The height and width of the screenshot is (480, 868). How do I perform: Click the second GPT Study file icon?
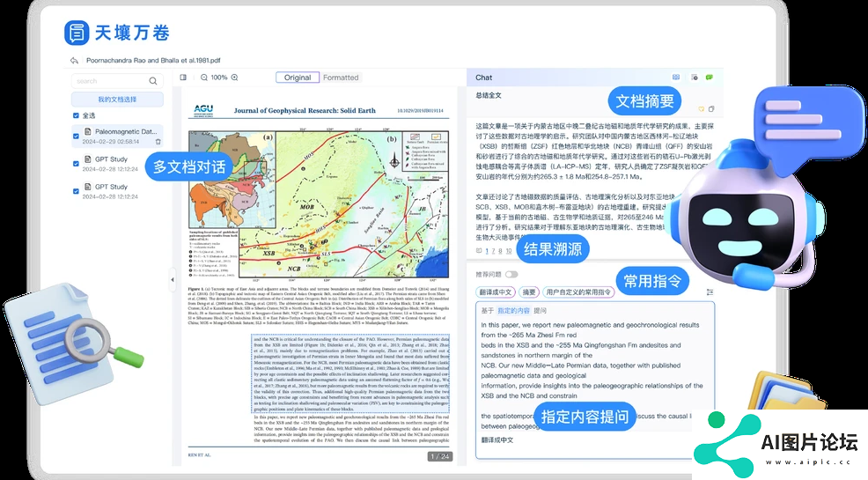87,187
